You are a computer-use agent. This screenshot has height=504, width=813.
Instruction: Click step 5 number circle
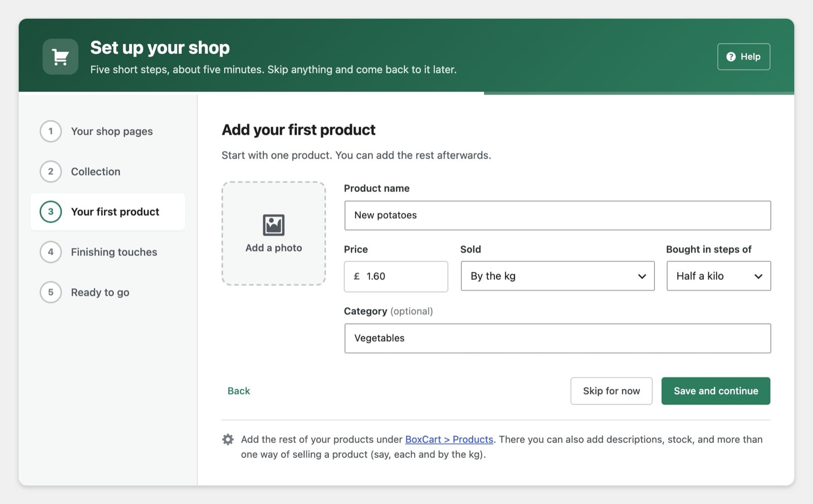pos(51,292)
